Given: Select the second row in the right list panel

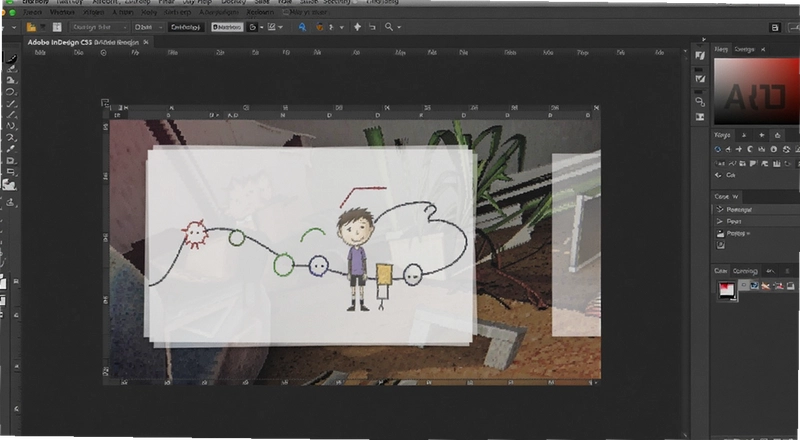Looking at the screenshot, I should pos(756,221).
